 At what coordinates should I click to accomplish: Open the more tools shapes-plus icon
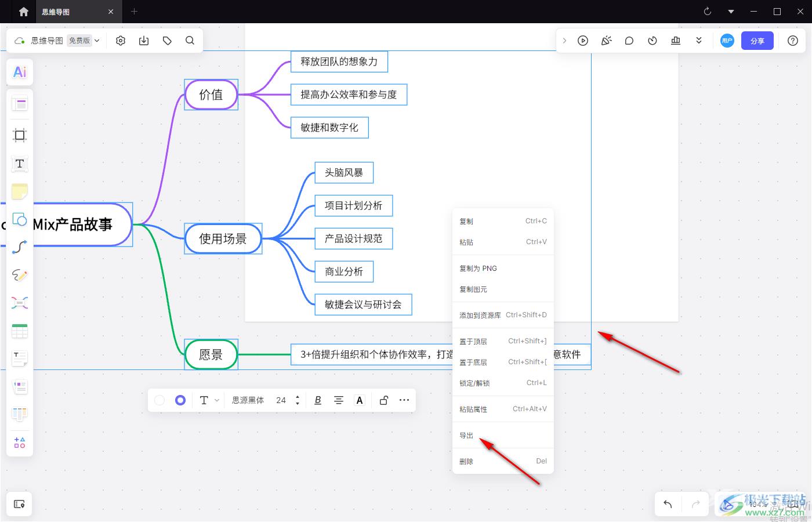coord(20,443)
